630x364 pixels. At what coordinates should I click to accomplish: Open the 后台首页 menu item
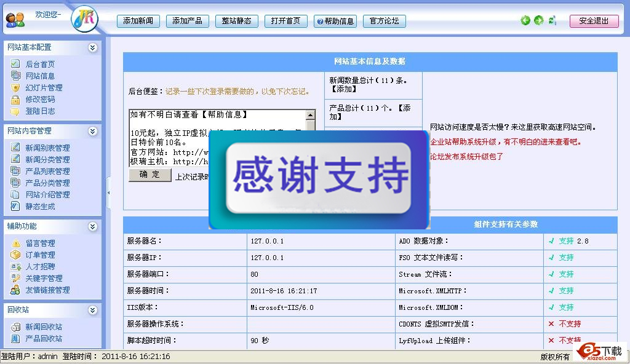(40, 64)
